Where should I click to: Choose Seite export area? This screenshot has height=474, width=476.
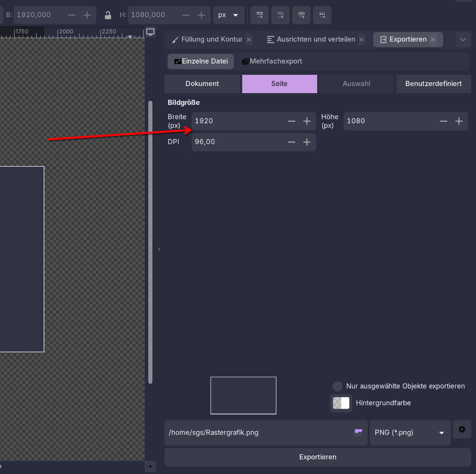pos(279,84)
